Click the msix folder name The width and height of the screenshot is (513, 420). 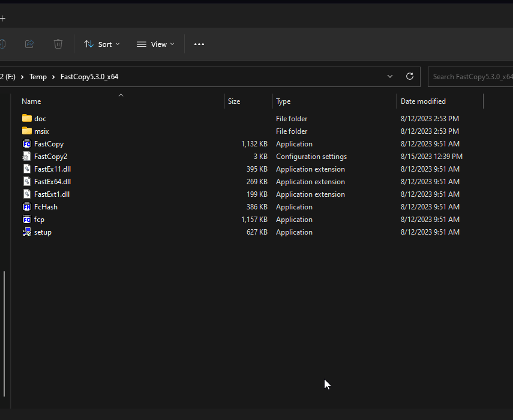point(41,131)
